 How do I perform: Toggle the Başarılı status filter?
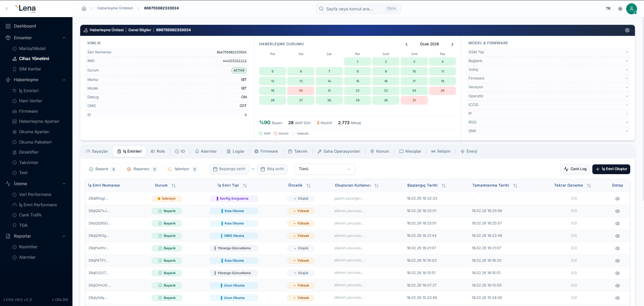[x=102, y=169]
